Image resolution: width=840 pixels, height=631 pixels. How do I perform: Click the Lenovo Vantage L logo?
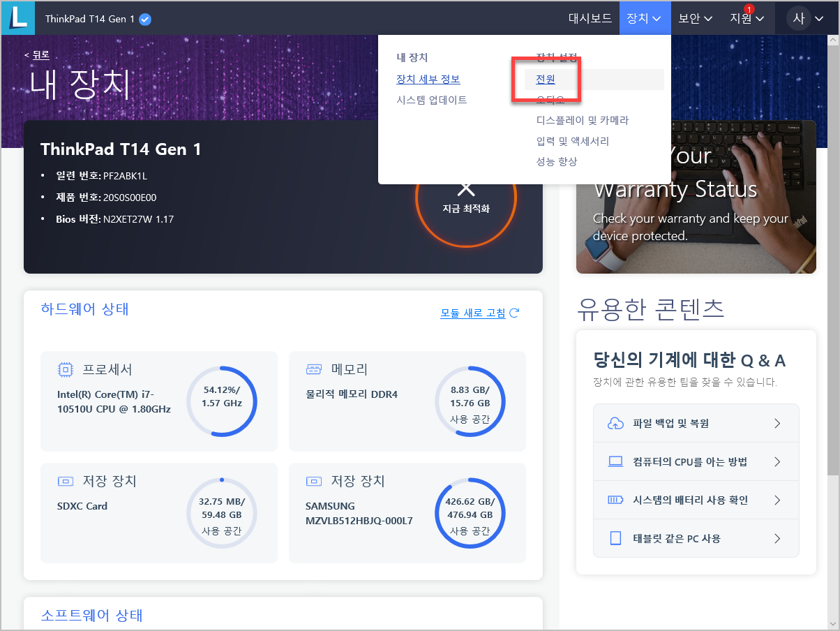coord(18,18)
